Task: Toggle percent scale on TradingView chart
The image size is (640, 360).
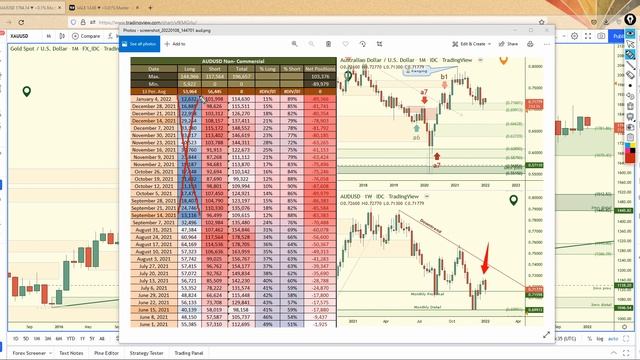Action: [x=589, y=339]
